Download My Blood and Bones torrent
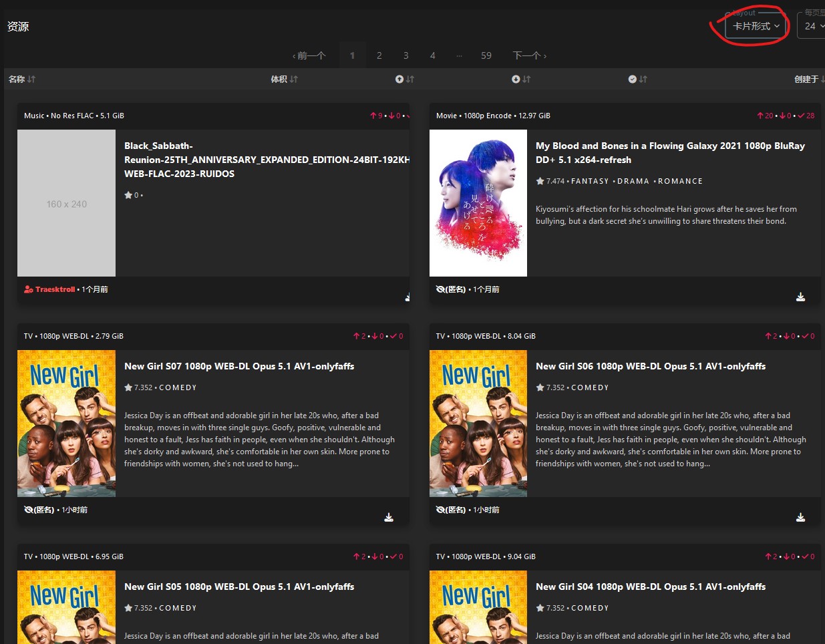 click(800, 297)
